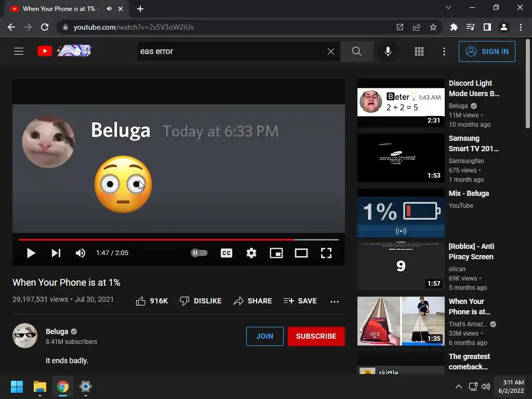
Task: Open Beluga channel name link
Action: [x=57, y=331]
